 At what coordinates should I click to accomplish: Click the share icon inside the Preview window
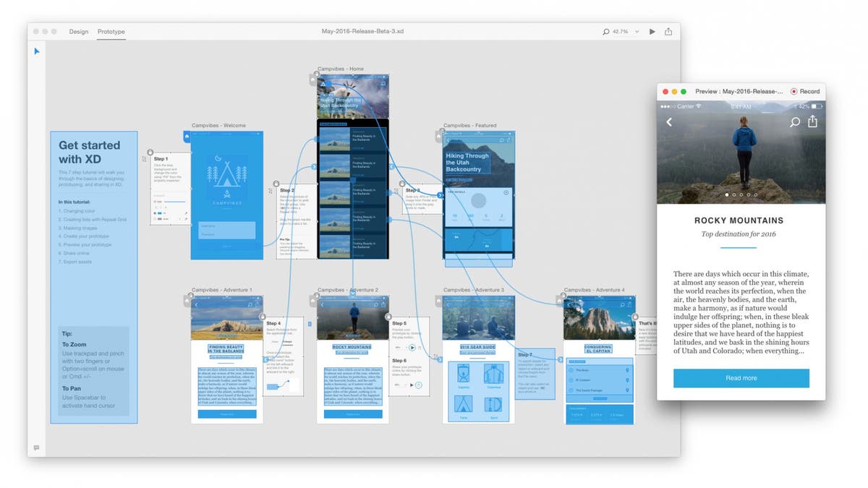812,121
